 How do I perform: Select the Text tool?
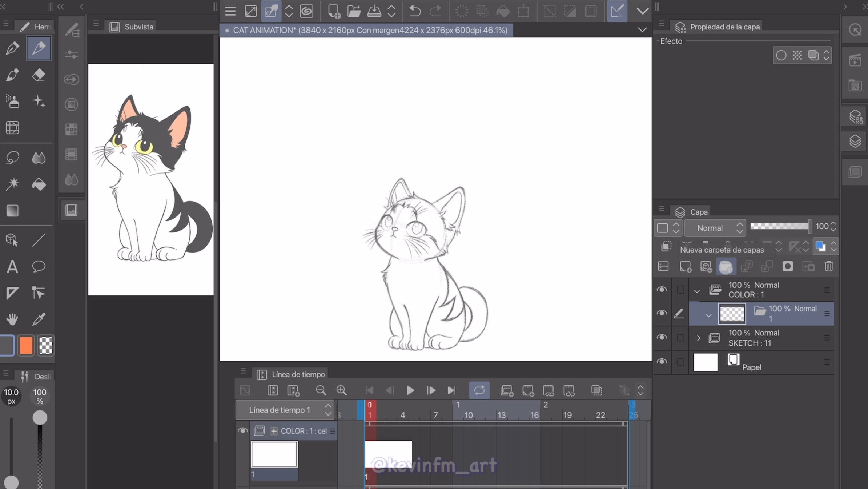pyautogui.click(x=12, y=266)
